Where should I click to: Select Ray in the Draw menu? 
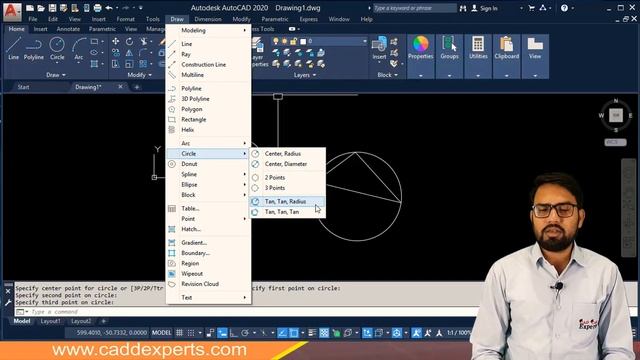[208, 54]
